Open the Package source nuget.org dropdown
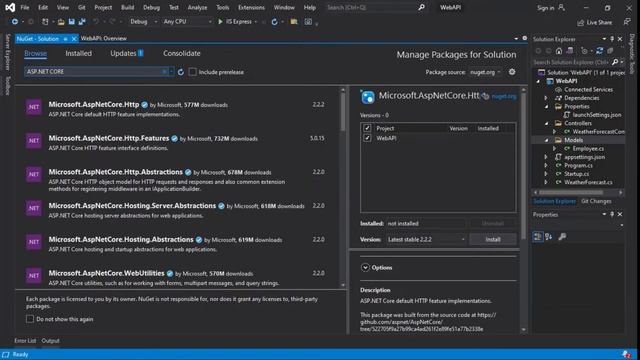 point(485,72)
